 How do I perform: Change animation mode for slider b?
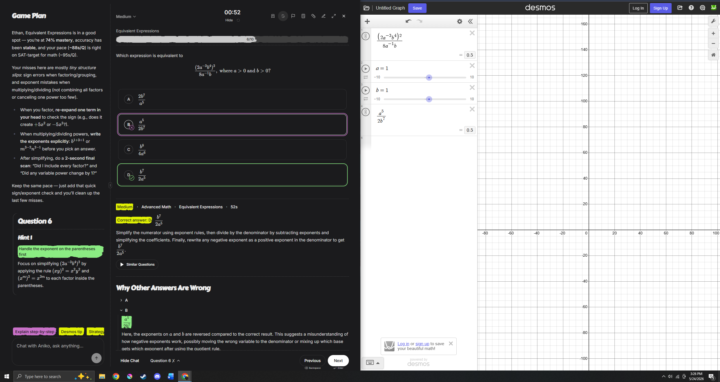click(x=366, y=99)
